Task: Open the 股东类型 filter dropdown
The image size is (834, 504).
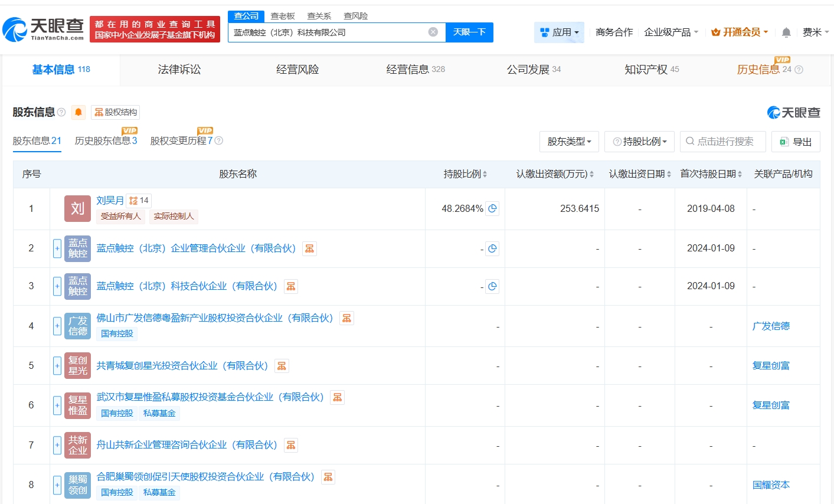Action: tap(569, 142)
